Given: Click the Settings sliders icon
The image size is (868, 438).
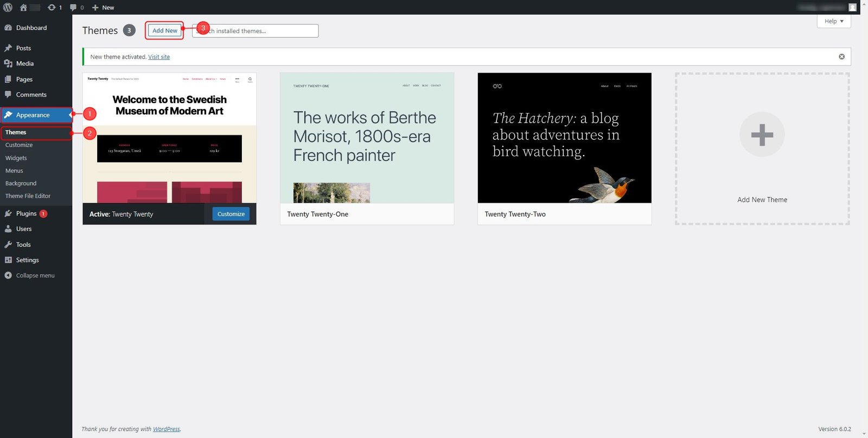Looking at the screenshot, I should (8, 260).
